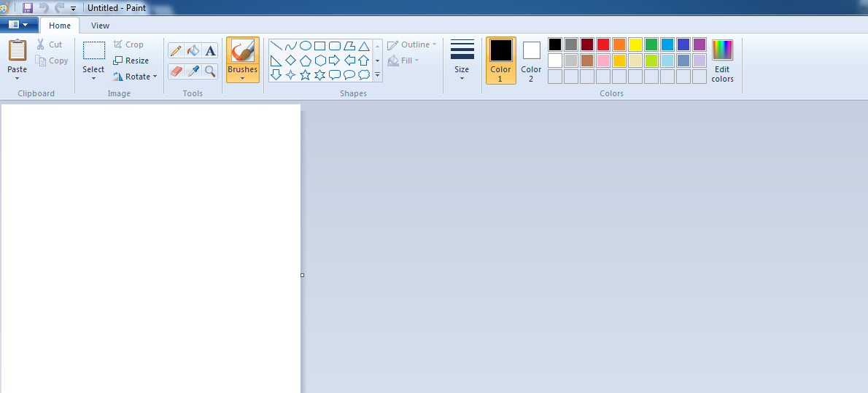Select the Color picker eyedropper
The width and height of the screenshot is (868, 393).
(193, 71)
